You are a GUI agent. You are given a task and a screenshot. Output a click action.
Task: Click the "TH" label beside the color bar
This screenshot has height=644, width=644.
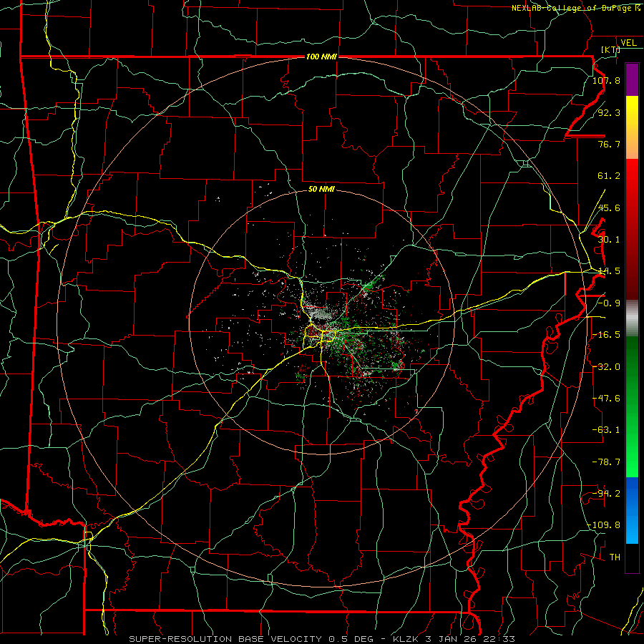pos(615,557)
